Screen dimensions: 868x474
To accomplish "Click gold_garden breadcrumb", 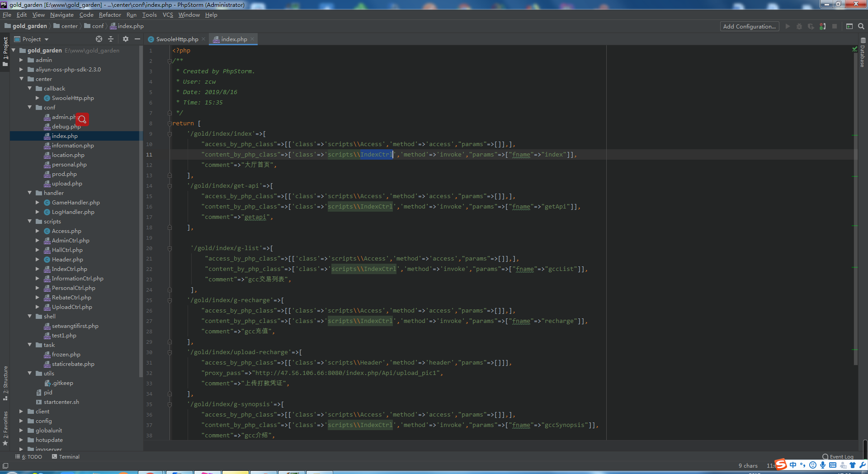I will point(26,26).
